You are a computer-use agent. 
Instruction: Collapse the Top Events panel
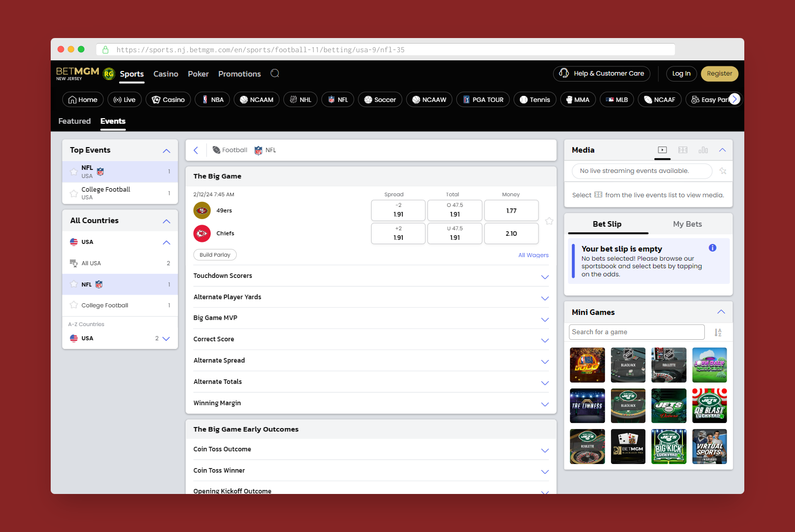(x=166, y=151)
